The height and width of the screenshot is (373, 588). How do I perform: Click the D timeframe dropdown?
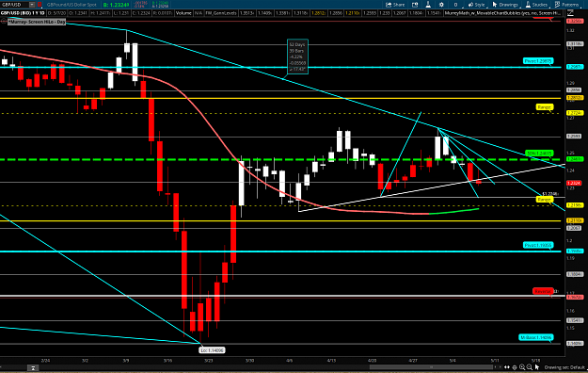coord(455,5)
